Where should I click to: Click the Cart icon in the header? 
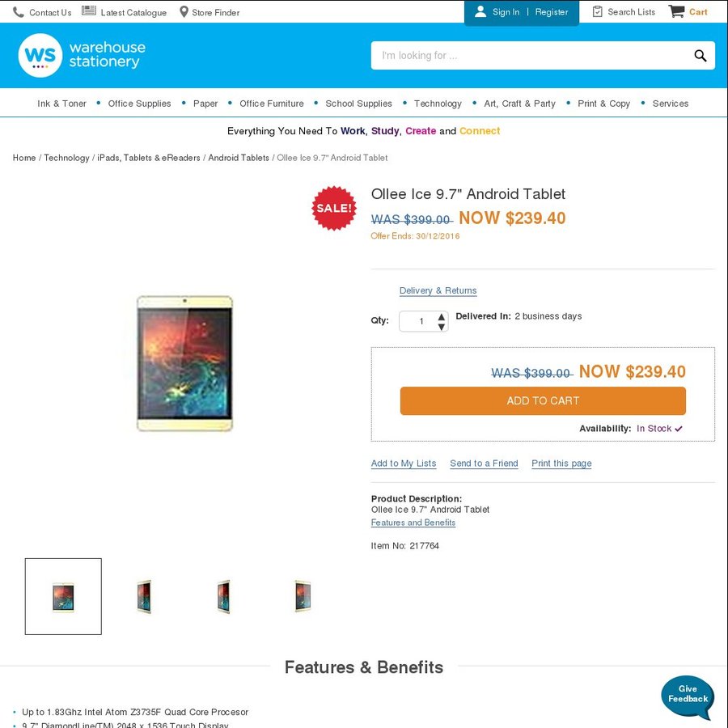point(677,11)
